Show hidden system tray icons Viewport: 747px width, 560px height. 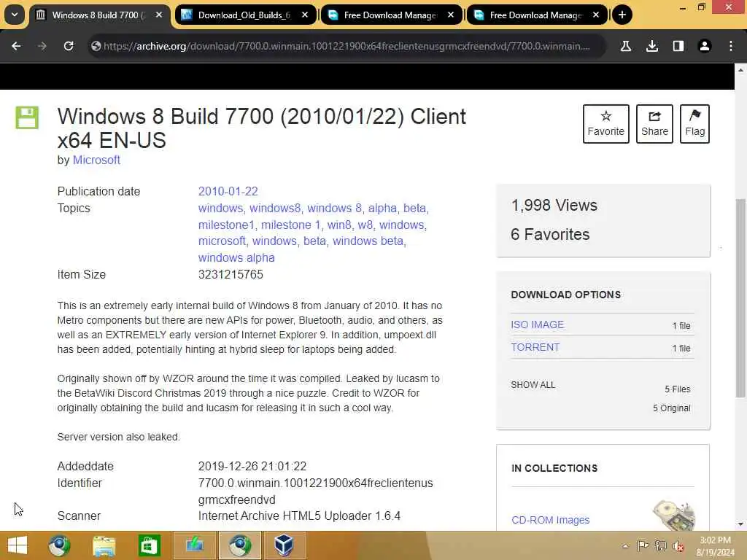[x=625, y=546]
